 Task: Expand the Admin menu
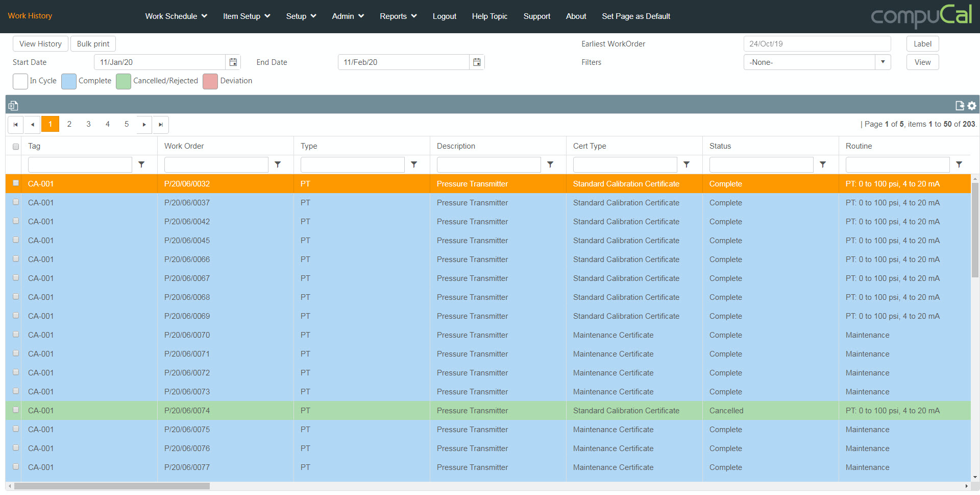[x=348, y=16]
